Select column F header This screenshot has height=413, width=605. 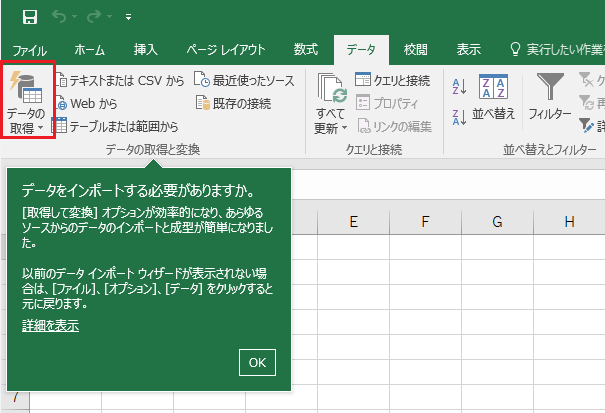pos(425,222)
